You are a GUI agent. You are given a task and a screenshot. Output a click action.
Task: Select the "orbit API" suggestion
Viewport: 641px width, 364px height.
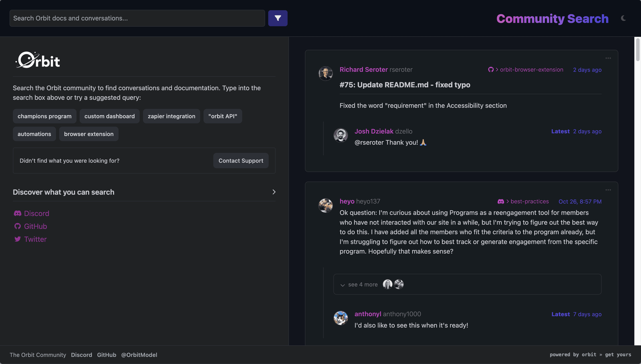223,116
